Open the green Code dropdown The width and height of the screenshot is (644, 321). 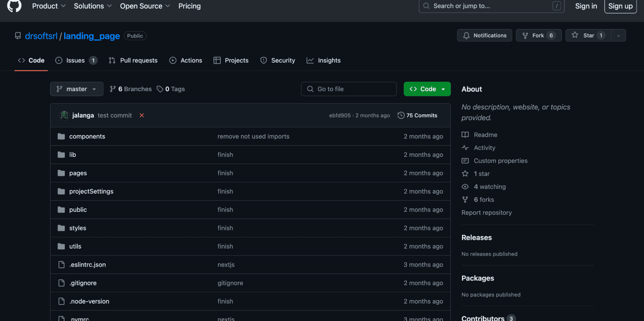coord(427,89)
